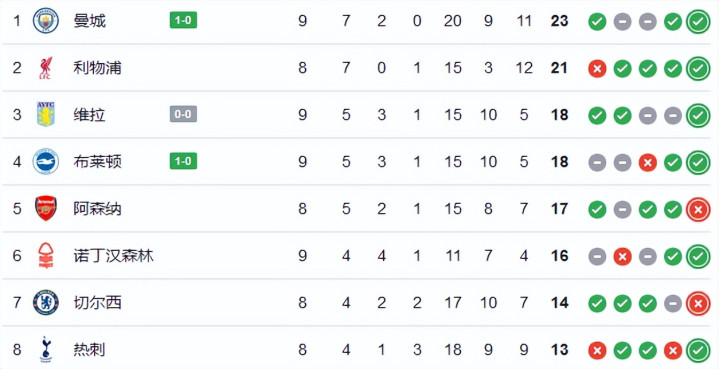Click Chelsea's latest red loss result icon
719x369 pixels.
698,303
